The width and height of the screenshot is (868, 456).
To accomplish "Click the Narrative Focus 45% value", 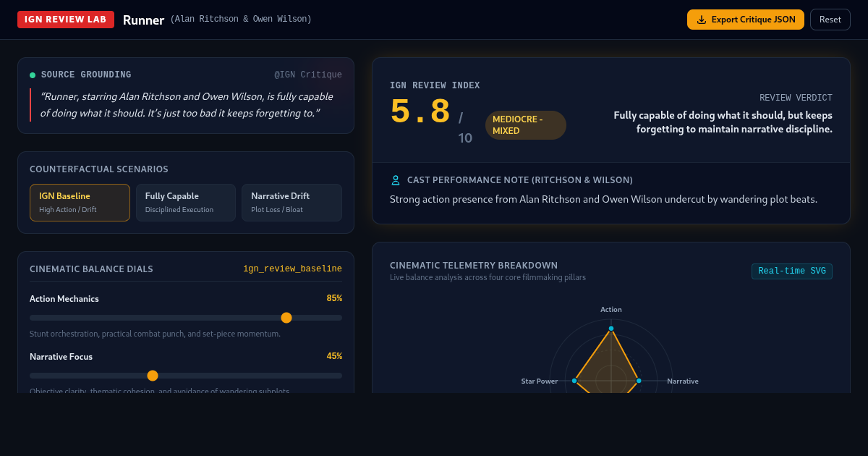I will tap(334, 356).
